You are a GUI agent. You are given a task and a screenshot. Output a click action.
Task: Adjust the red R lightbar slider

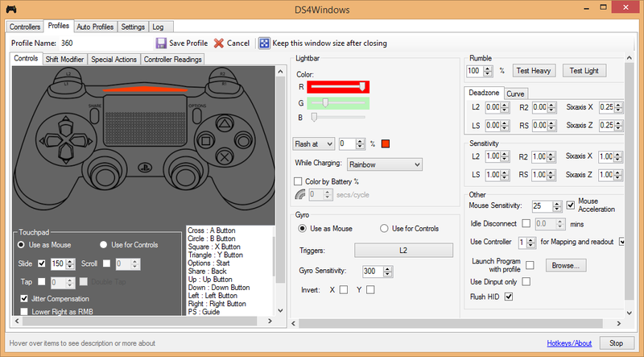[x=338, y=87]
